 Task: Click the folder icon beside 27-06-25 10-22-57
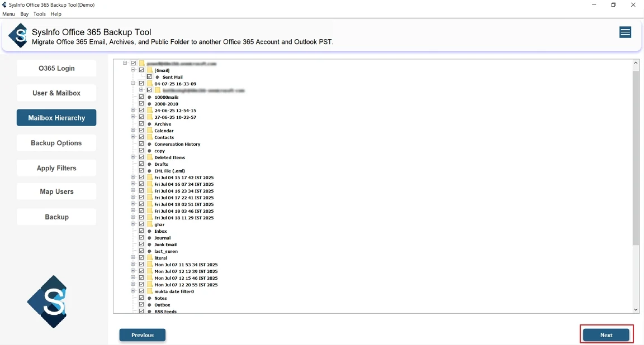click(149, 117)
